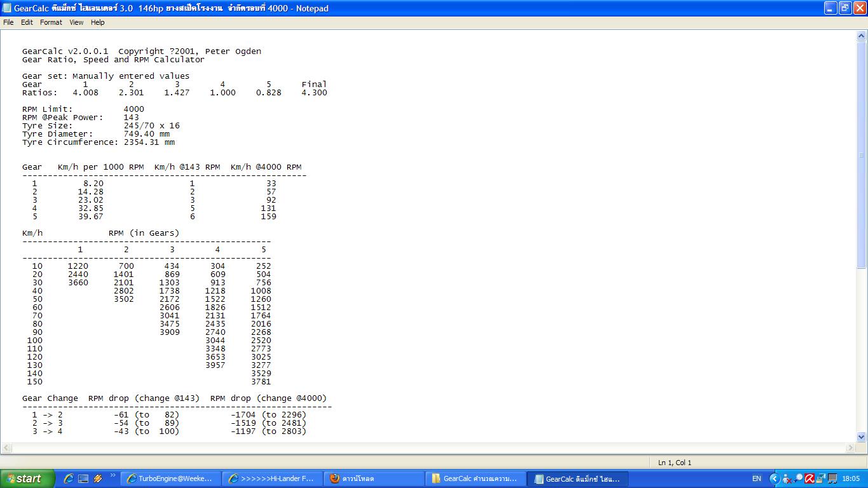Image resolution: width=868 pixels, height=488 pixels.
Task: Click the vertical scrollbar up arrow
Action: tap(862, 37)
